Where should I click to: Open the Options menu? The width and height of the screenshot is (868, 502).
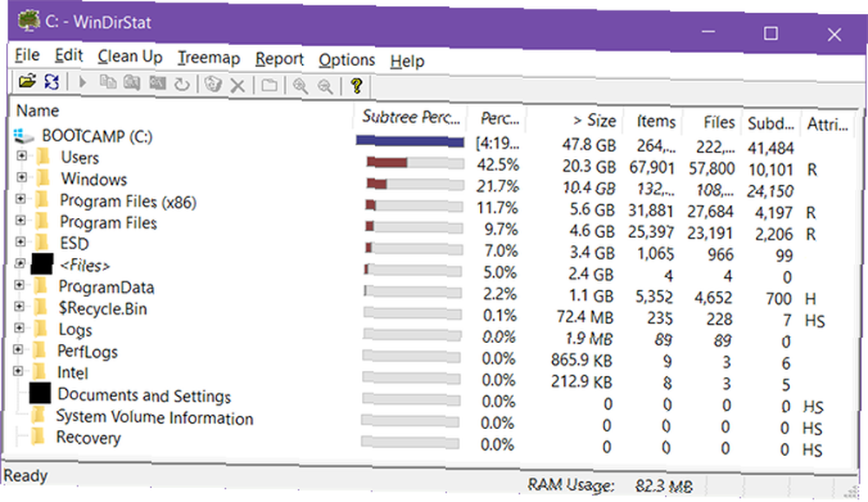[x=347, y=60]
